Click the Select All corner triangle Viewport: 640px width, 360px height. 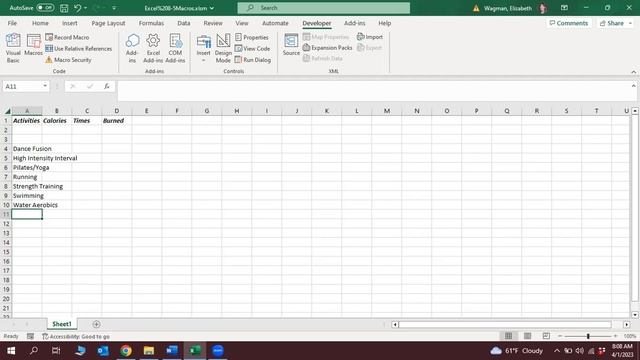point(7,111)
